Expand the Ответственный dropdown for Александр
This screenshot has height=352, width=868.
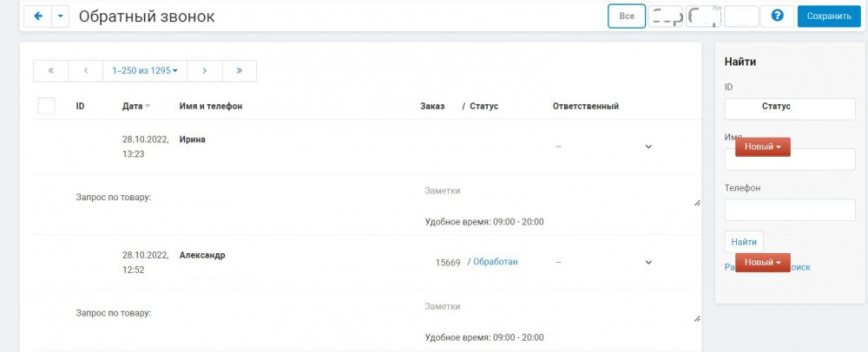(648, 262)
